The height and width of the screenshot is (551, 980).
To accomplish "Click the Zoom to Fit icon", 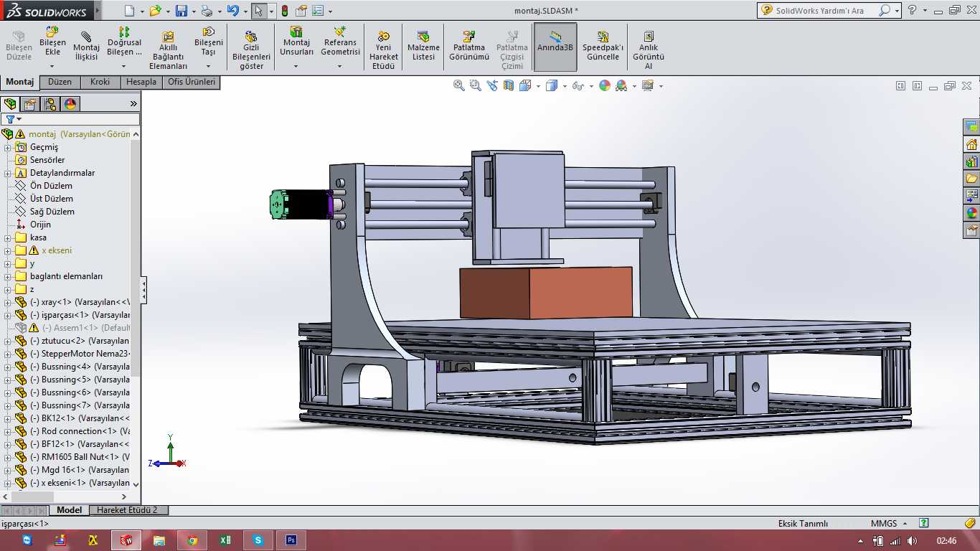I will coord(459,85).
